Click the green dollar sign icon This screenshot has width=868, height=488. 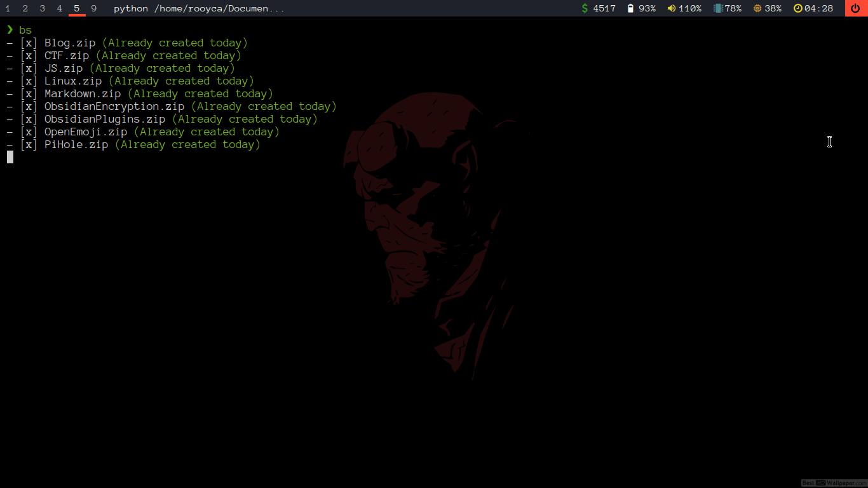[585, 8]
